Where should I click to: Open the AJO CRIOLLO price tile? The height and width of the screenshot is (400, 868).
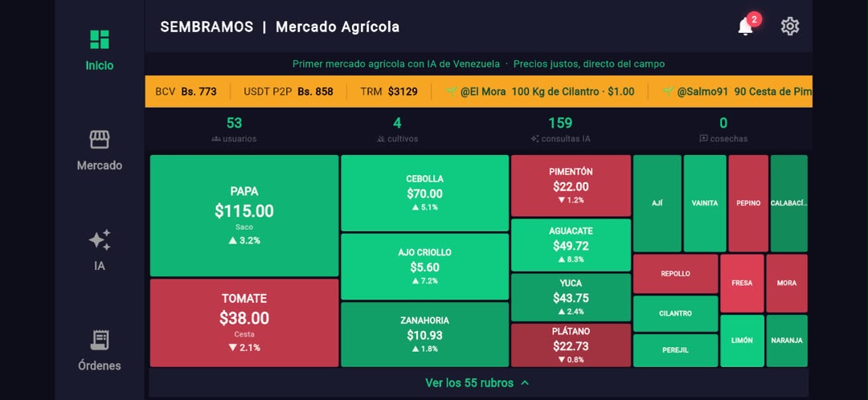424,267
